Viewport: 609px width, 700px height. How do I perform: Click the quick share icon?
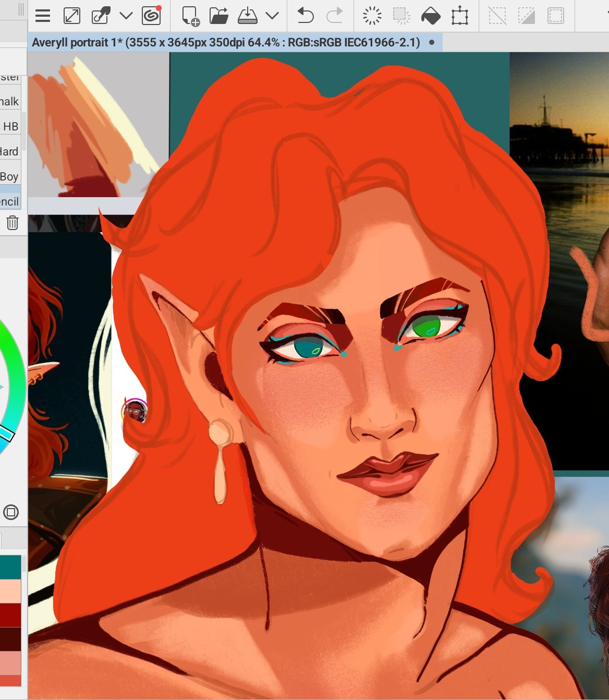(x=100, y=16)
